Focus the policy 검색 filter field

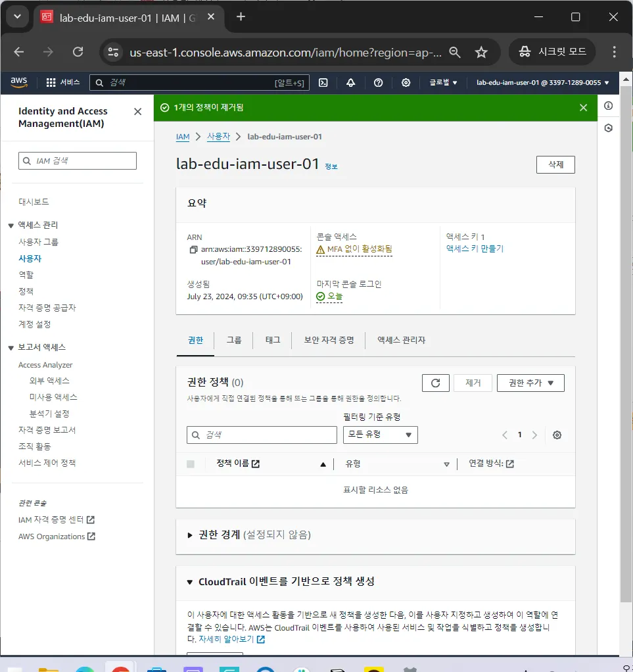pos(262,435)
